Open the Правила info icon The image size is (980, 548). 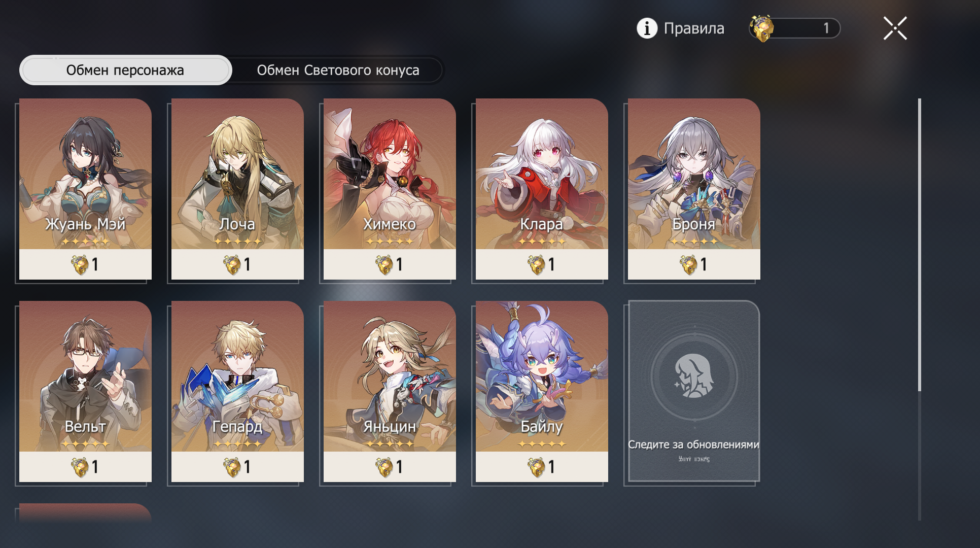[647, 28]
